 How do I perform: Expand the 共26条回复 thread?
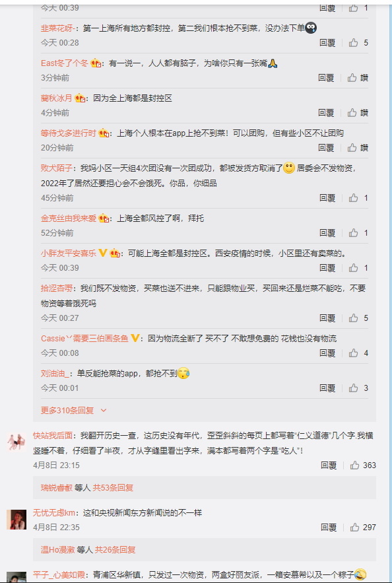point(115,549)
